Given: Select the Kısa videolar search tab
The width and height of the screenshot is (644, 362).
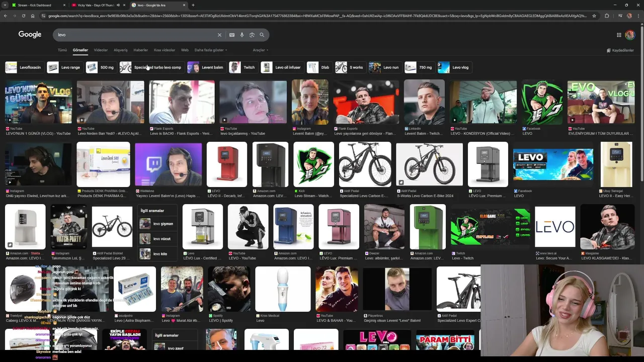Looking at the screenshot, I should (165, 50).
